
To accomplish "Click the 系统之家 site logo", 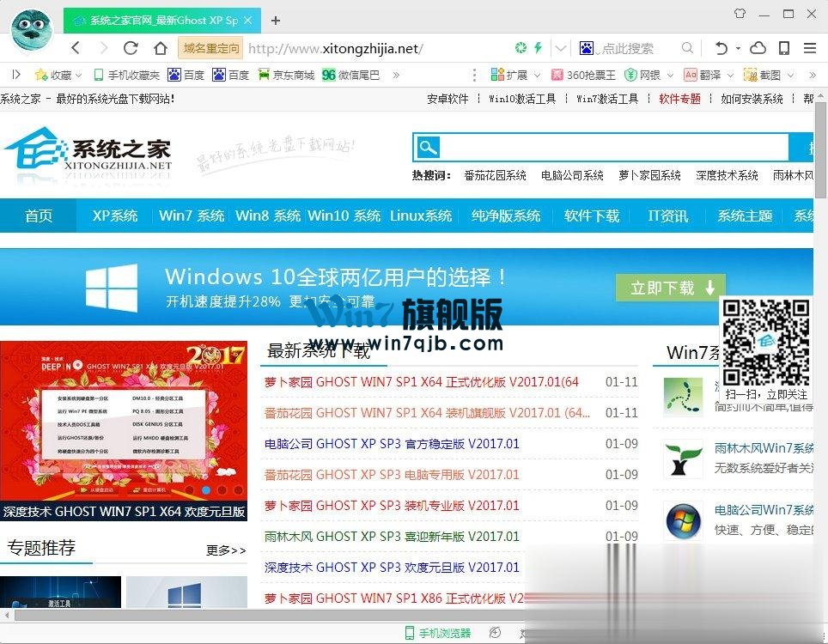I will 88,151.
